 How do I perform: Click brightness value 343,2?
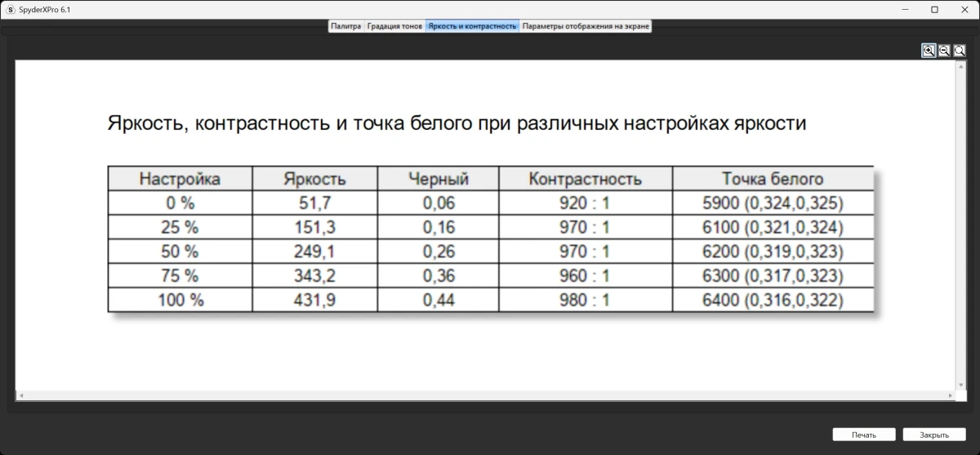click(315, 276)
